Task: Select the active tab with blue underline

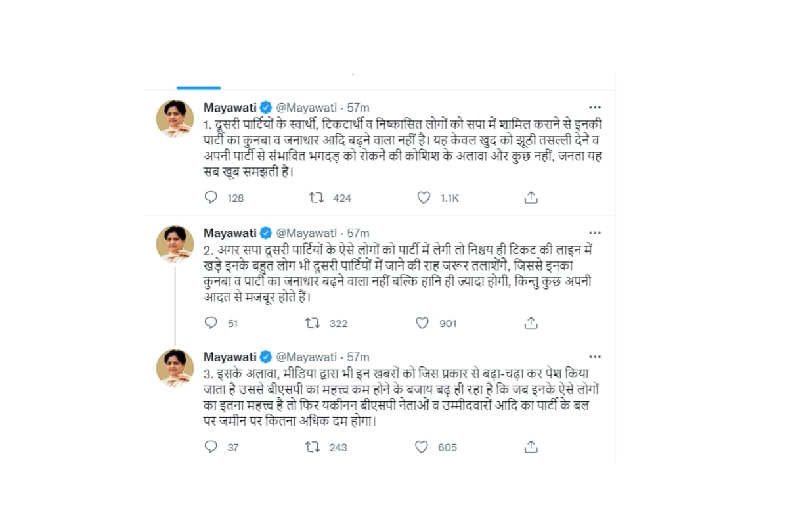Action: (x=199, y=87)
